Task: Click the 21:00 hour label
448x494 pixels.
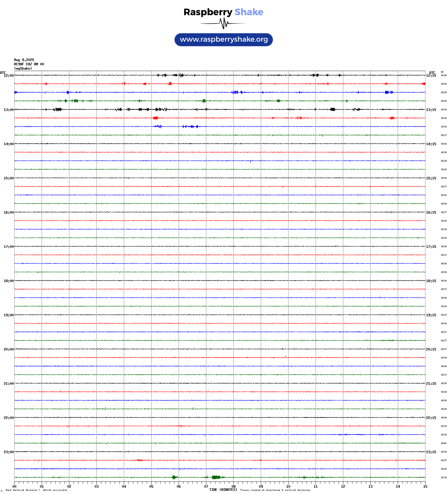Action: click(x=9, y=384)
